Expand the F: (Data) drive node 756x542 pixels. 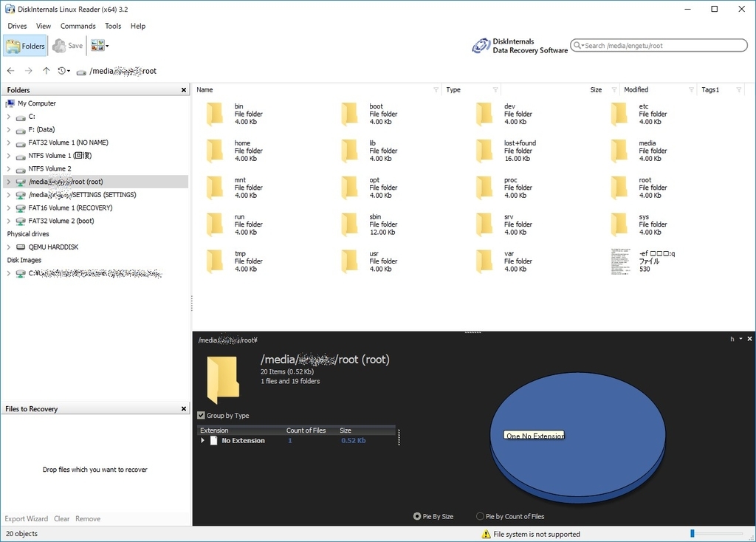point(9,129)
